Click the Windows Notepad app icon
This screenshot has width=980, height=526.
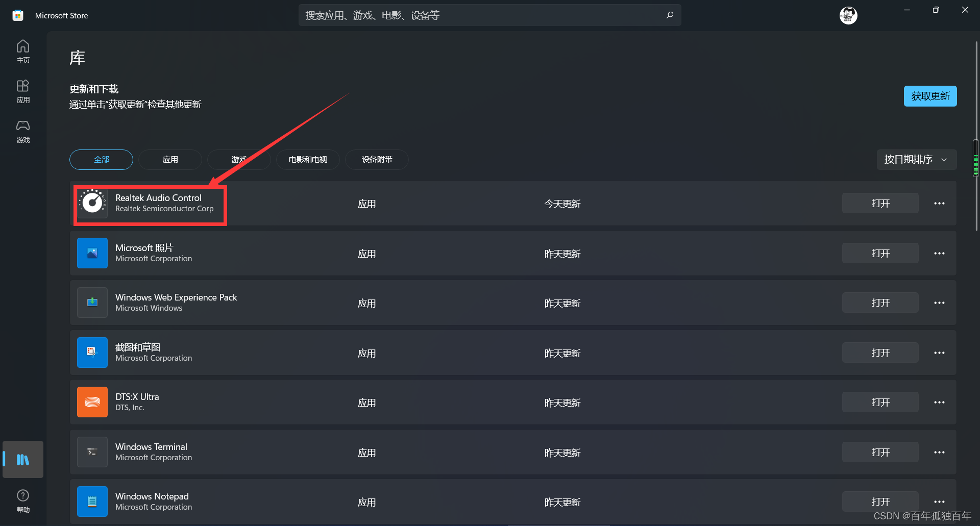pyautogui.click(x=92, y=502)
